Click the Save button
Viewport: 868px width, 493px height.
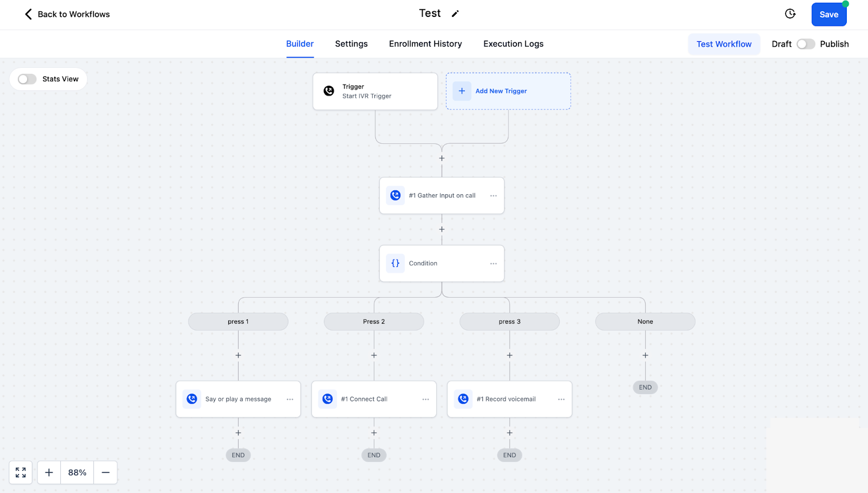click(829, 15)
